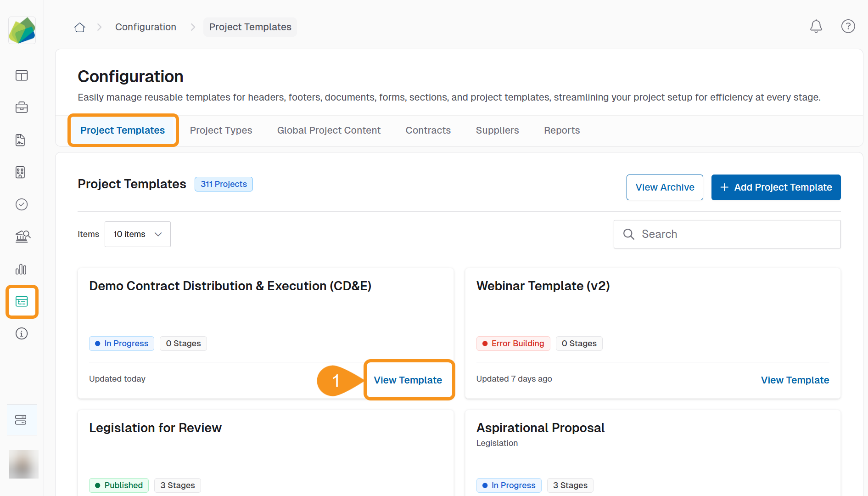Click the checkmark circle sidebar icon
The height and width of the screenshot is (496, 868).
tap(22, 204)
